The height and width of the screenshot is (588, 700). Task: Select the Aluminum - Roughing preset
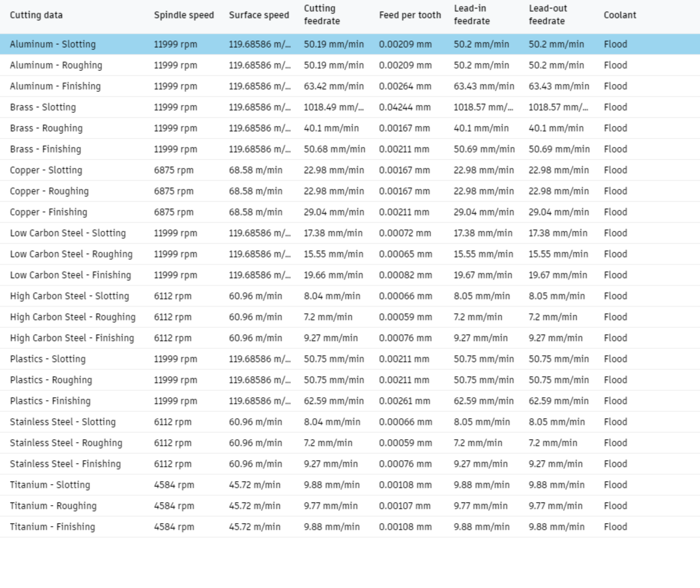[x=350, y=65]
